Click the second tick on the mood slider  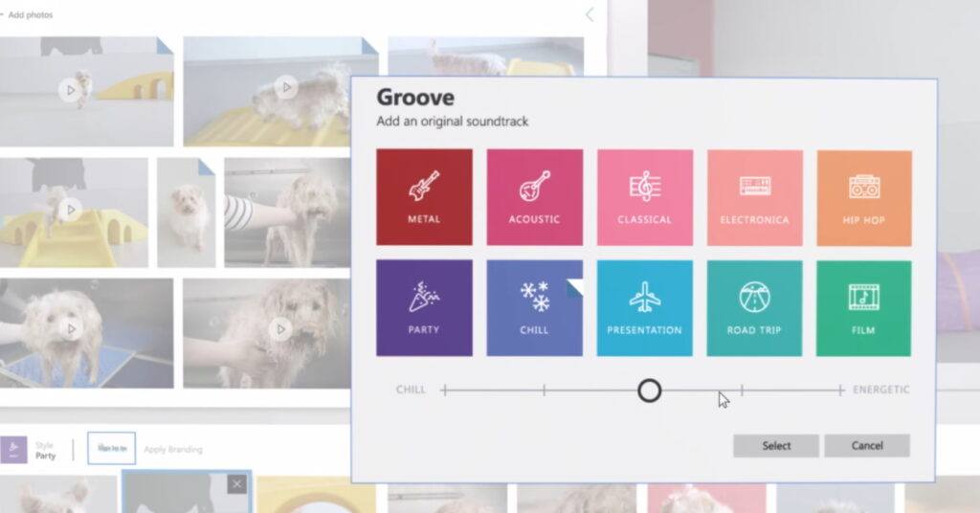pyautogui.click(x=544, y=390)
